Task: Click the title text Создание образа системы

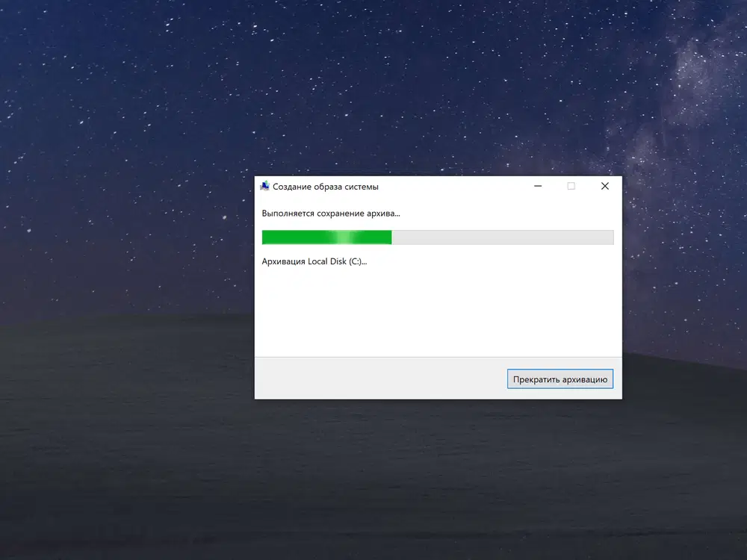Action: tap(326, 187)
